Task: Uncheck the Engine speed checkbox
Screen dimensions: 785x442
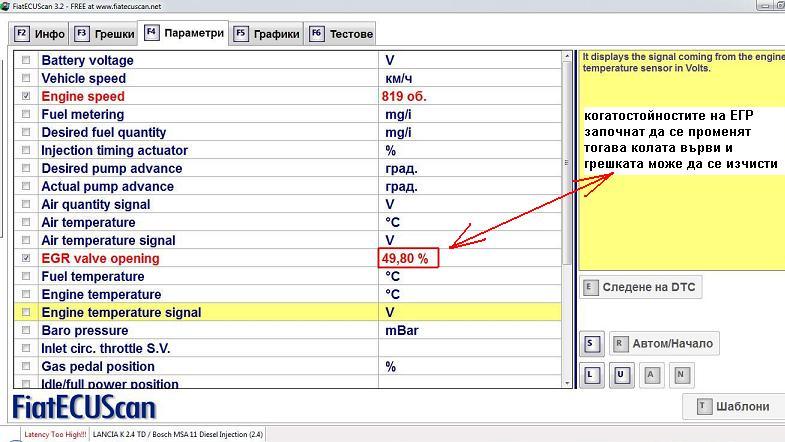Action: point(26,97)
